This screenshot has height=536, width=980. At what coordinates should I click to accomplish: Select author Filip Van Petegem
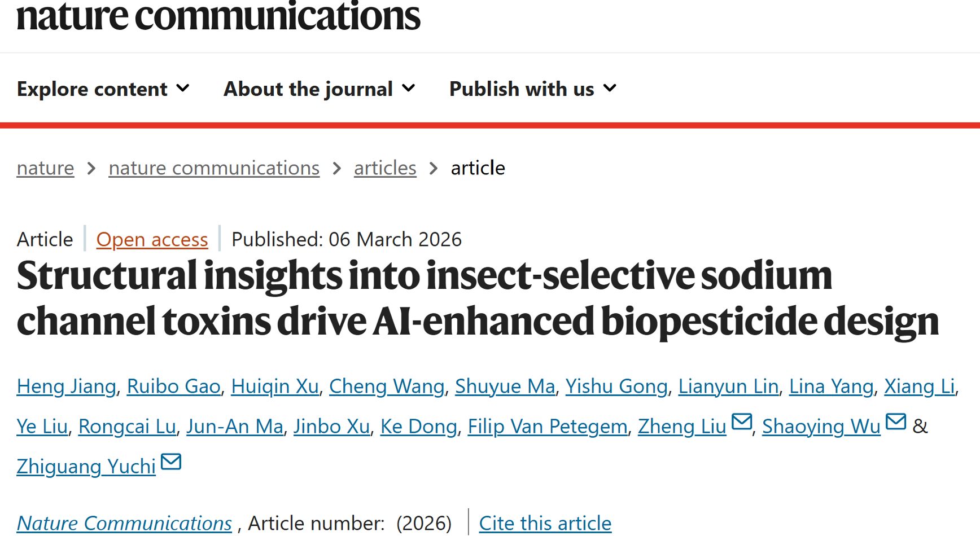tap(547, 427)
